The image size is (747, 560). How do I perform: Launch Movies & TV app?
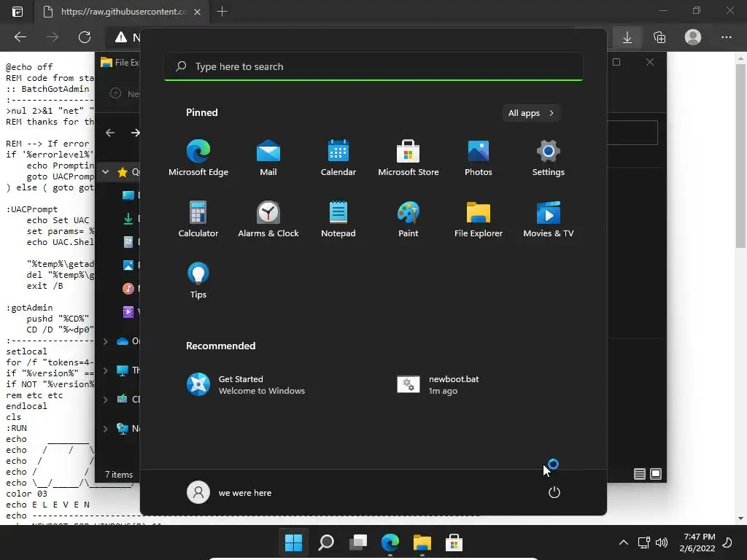(x=549, y=219)
